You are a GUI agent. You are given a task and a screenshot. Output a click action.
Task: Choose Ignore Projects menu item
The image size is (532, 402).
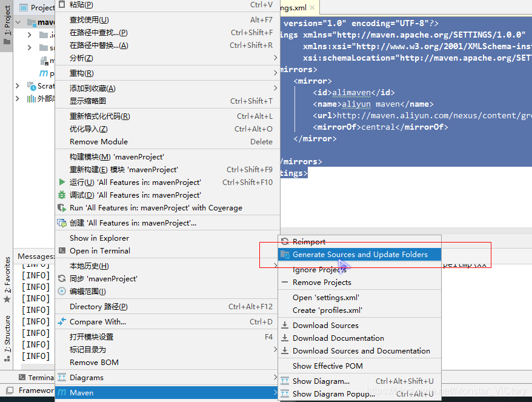[x=360, y=270]
